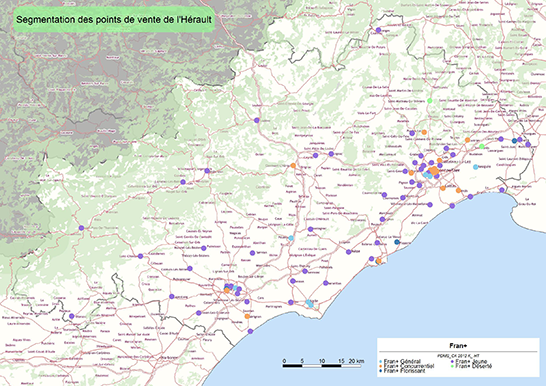Viewport: 546px width, 386px height.
Task: Select the Fran+ Florissant legend entry
Action: coord(402,371)
